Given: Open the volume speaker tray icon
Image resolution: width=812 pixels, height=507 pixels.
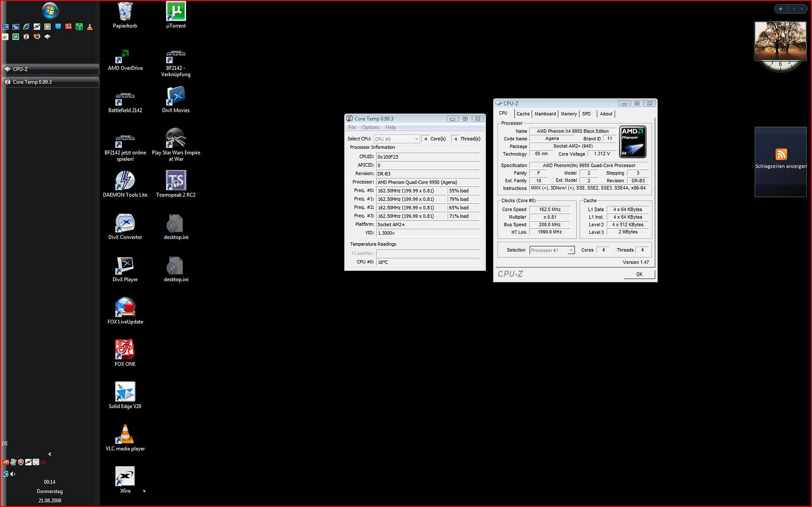Looking at the screenshot, I should pos(13,474).
